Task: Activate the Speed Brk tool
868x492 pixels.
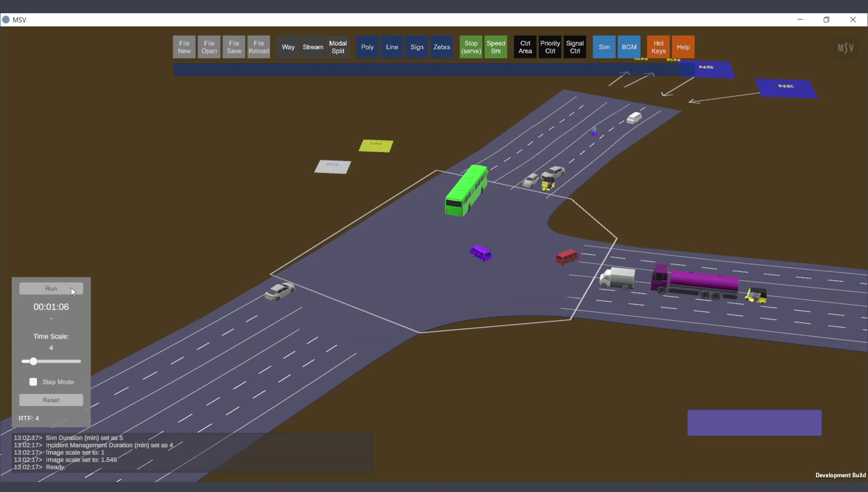Action: click(496, 47)
